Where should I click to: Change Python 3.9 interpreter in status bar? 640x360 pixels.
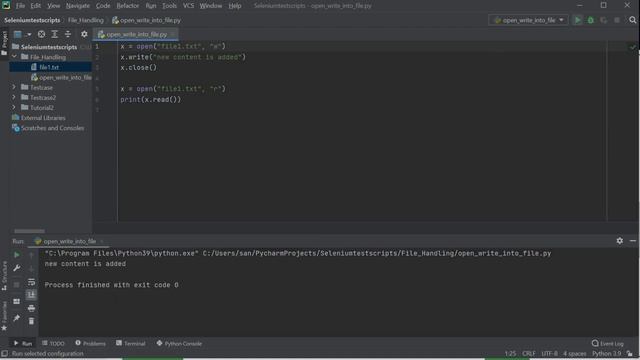point(607,353)
